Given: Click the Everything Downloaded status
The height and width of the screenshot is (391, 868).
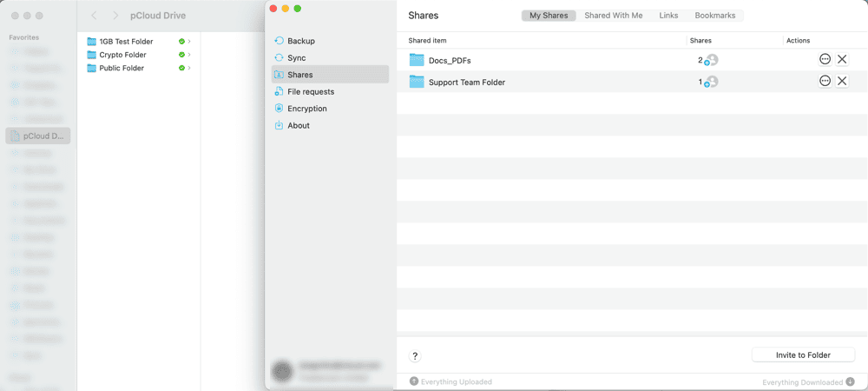Looking at the screenshot, I should (x=808, y=382).
